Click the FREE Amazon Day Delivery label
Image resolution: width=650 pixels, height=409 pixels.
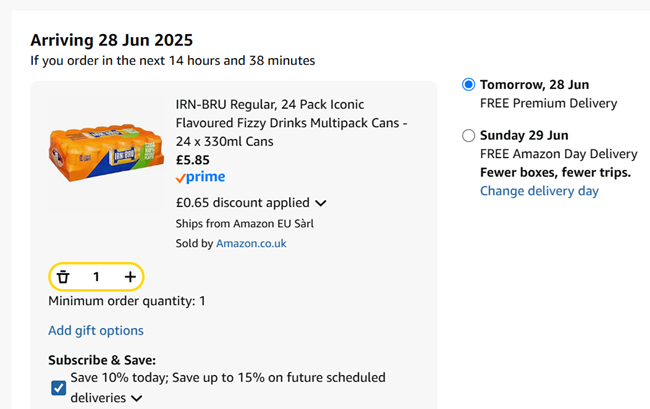(558, 154)
